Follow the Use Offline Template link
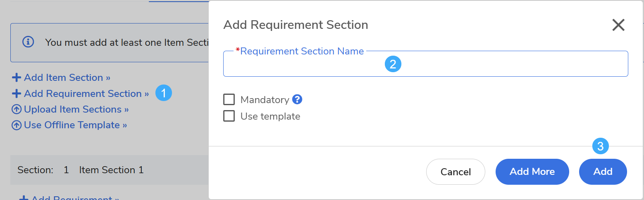 75,125
